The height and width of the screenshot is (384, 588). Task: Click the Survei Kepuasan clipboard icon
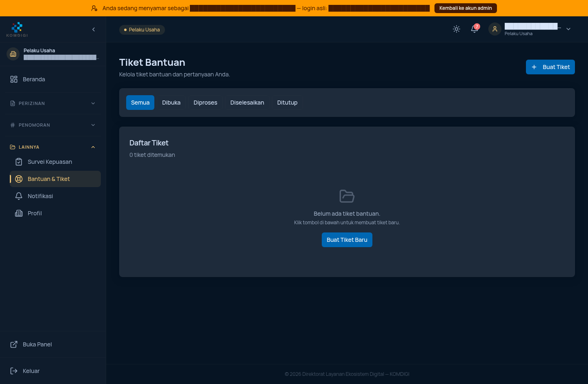19,162
